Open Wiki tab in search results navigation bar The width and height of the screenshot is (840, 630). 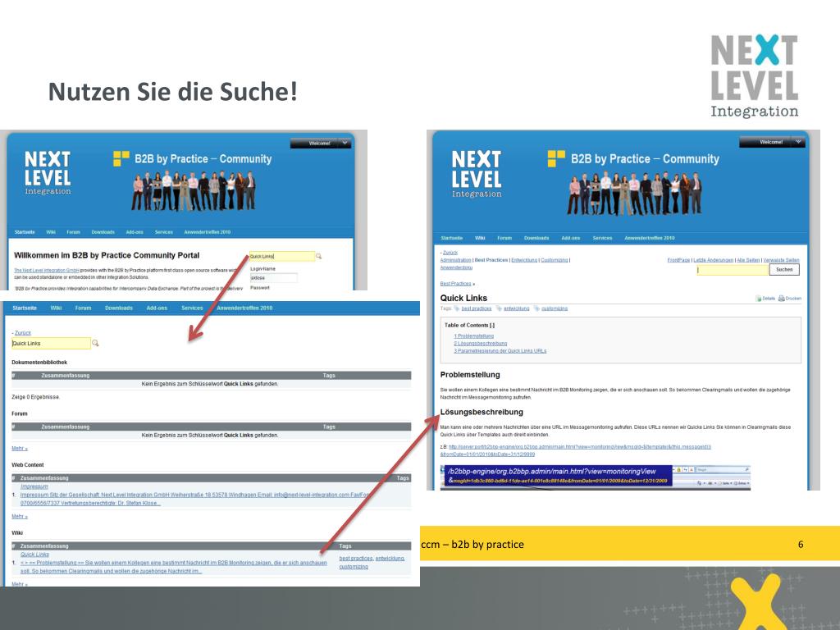[57, 308]
